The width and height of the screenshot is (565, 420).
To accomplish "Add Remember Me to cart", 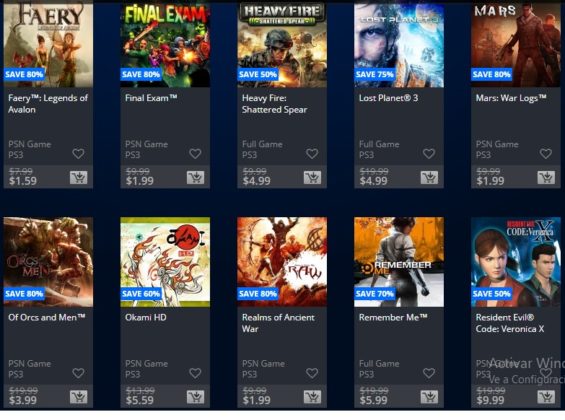I will (429, 397).
